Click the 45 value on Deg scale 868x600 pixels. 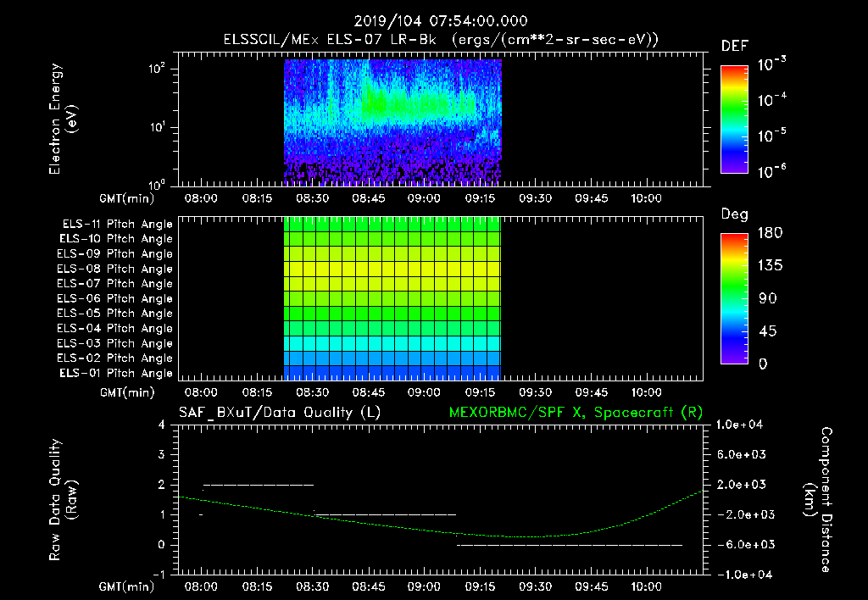(768, 331)
